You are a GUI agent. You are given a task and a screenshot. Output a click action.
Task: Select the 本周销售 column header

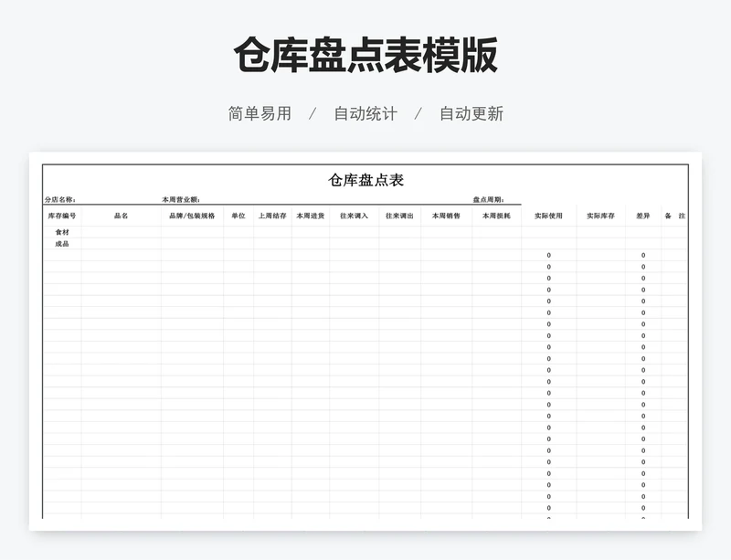pyautogui.click(x=446, y=216)
